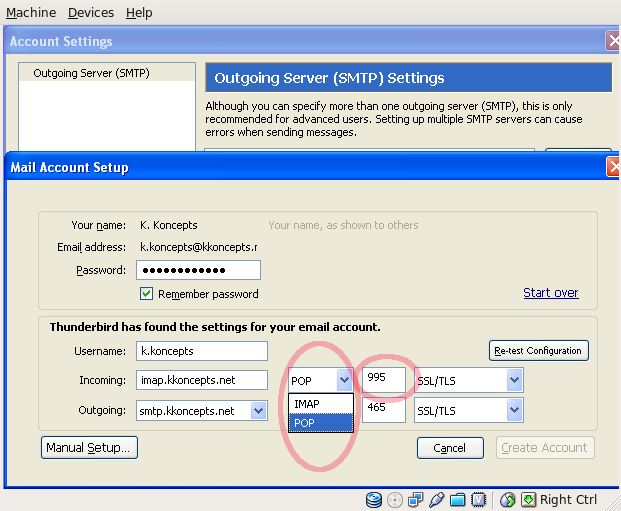Click the name value K. Koncepts
This screenshot has width=621, height=511.
click(x=169, y=225)
